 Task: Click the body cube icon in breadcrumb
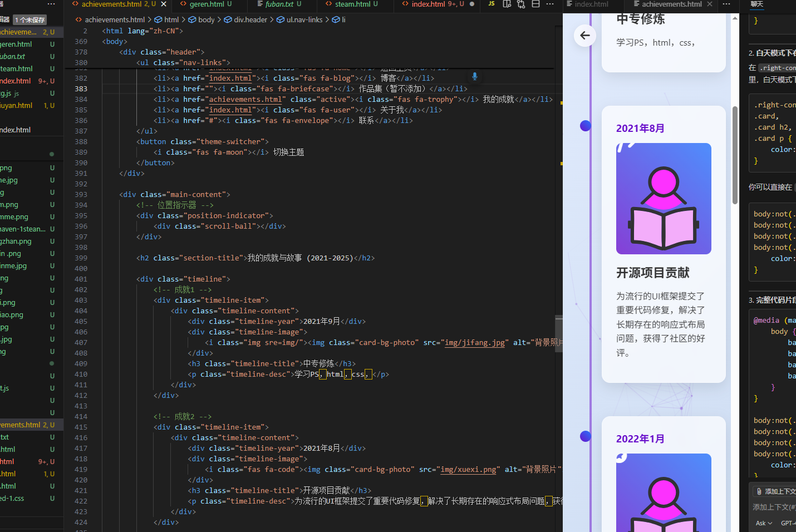193,19
